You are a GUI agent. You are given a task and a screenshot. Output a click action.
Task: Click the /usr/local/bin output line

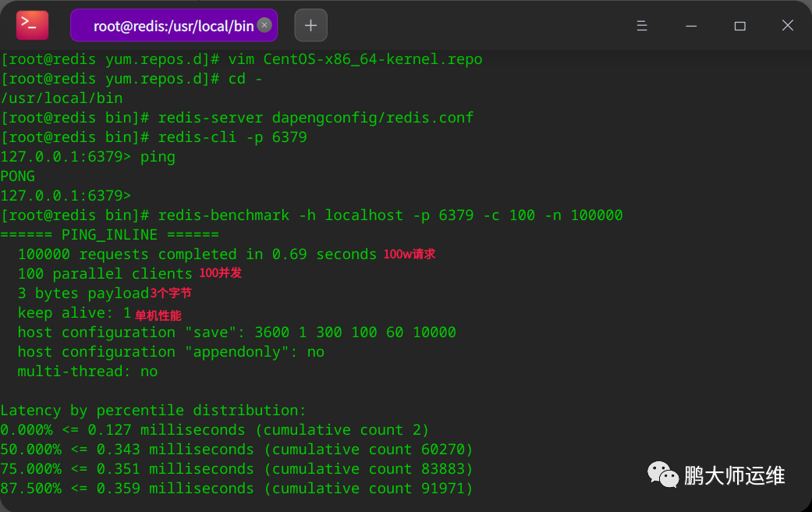tap(62, 98)
